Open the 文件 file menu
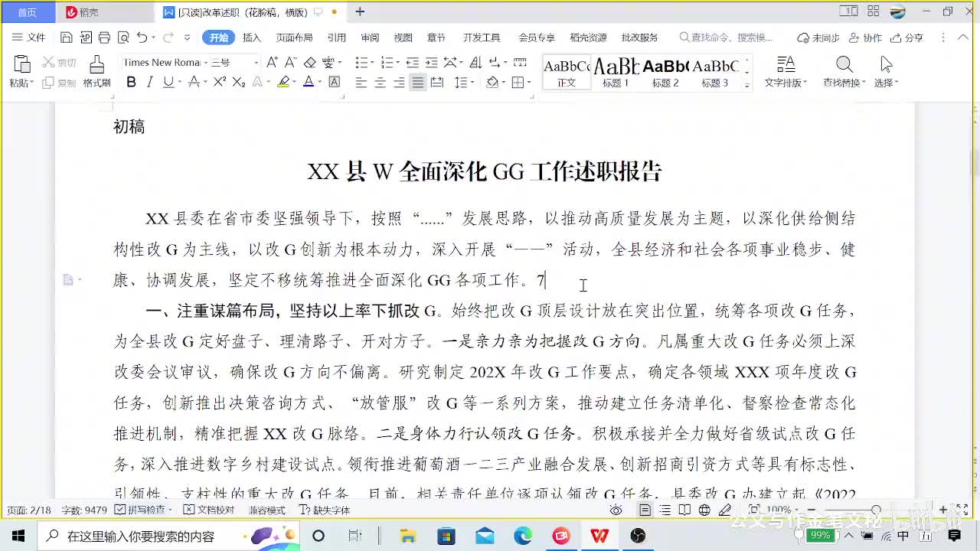This screenshot has height=551, width=980. (29, 37)
